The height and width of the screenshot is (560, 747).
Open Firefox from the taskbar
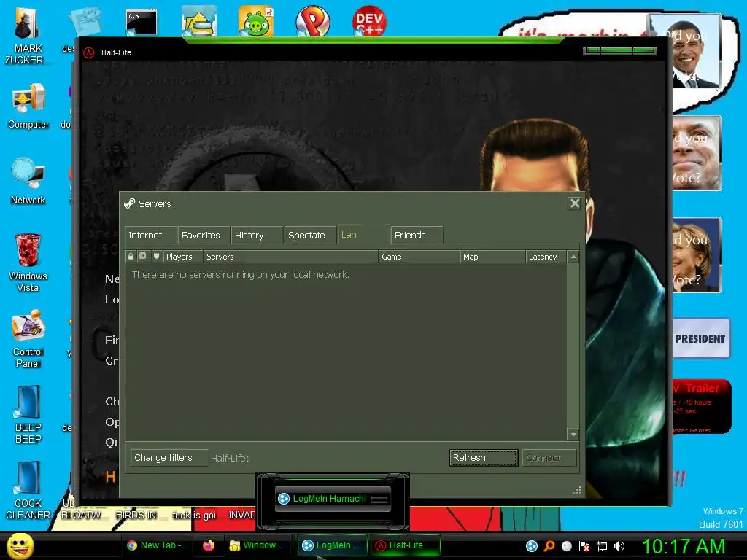click(208, 545)
